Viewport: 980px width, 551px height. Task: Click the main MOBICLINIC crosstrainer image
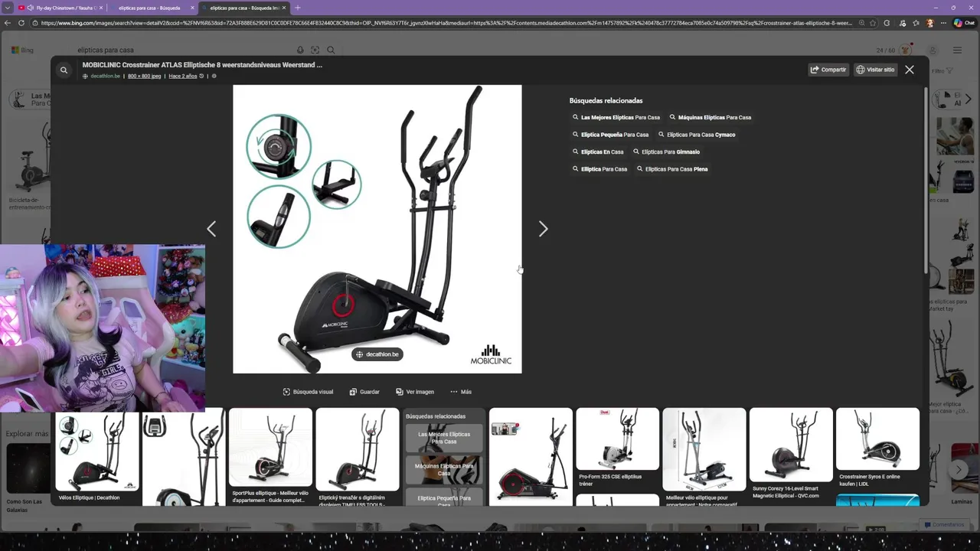click(377, 229)
